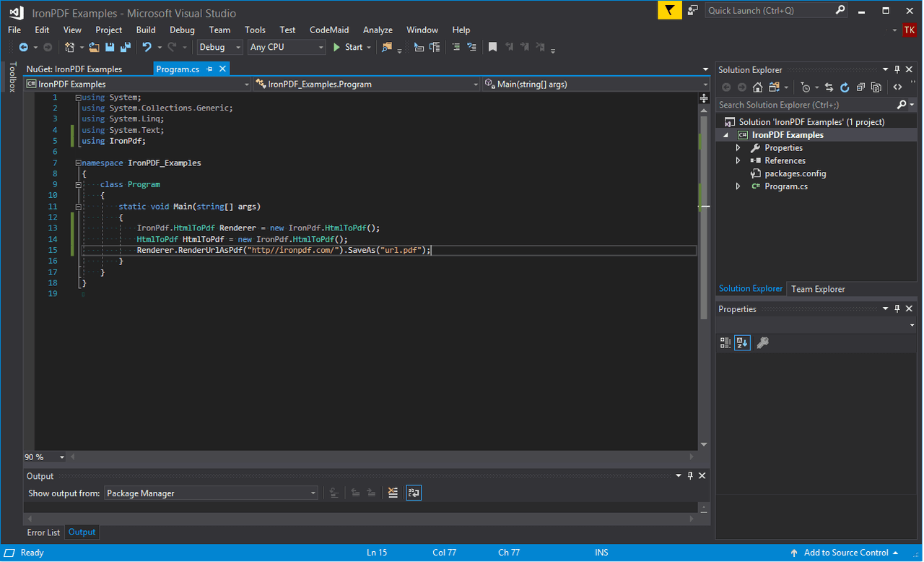
Task: Expand the Program.cs tree node
Action: click(738, 186)
